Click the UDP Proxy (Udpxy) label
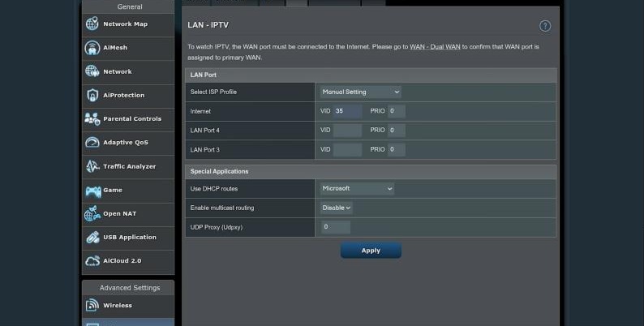Viewport: 644px width, 326px height. coord(217,227)
